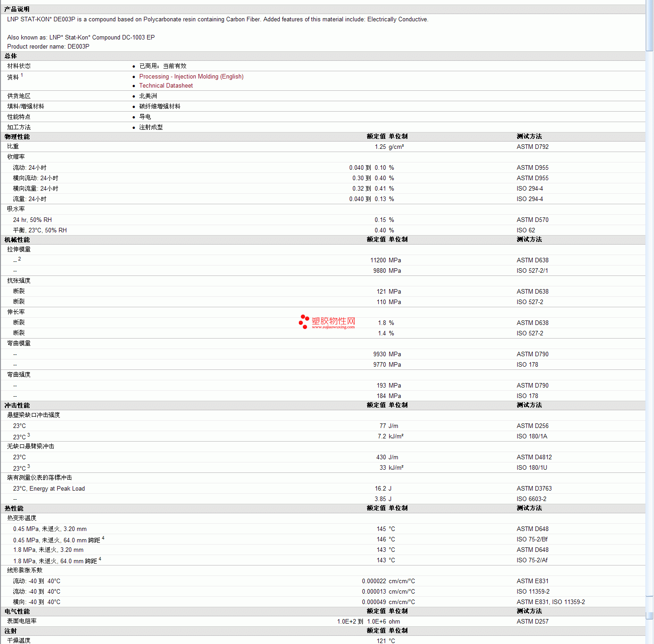Select the 0.000049 cm/cm/°C expansion value

click(388, 602)
